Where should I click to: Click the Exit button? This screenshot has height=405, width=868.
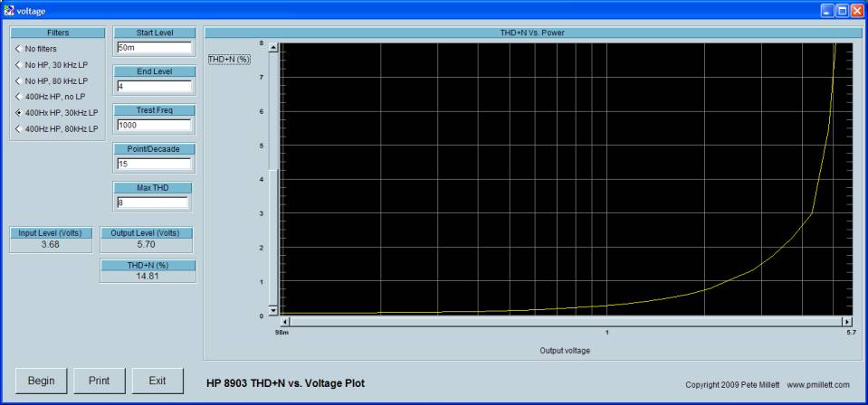pos(157,381)
